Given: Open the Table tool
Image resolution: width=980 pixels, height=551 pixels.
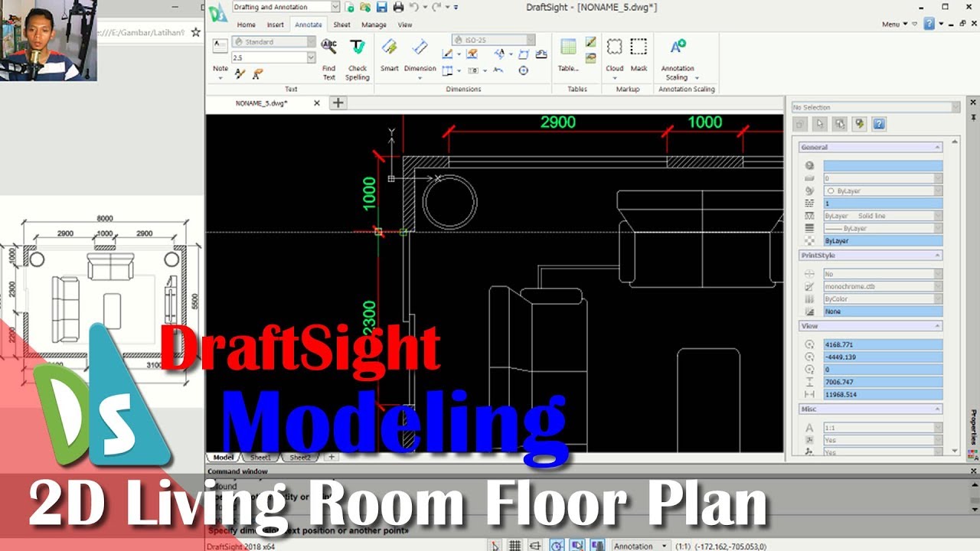Looking at the screenshot, I should tap(568, 55).
